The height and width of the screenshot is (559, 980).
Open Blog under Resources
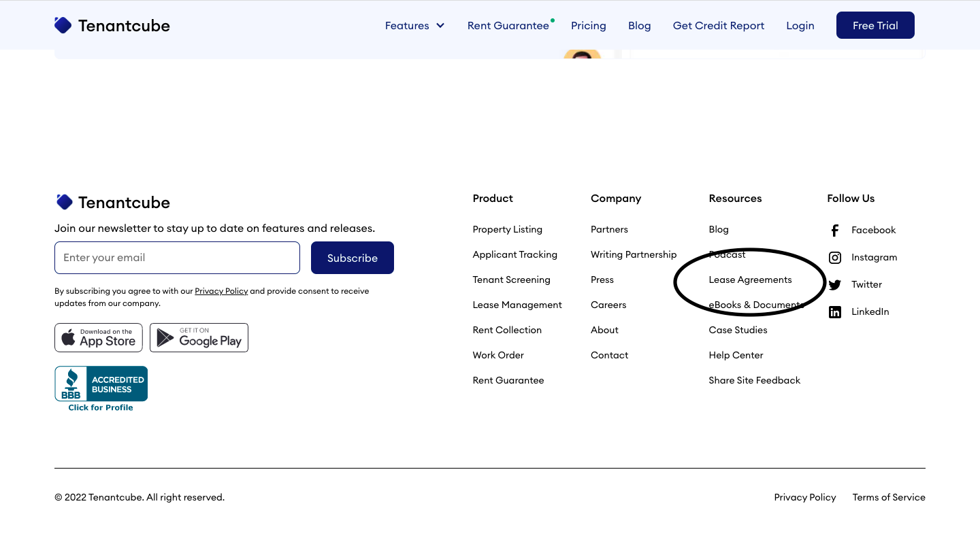719,230
